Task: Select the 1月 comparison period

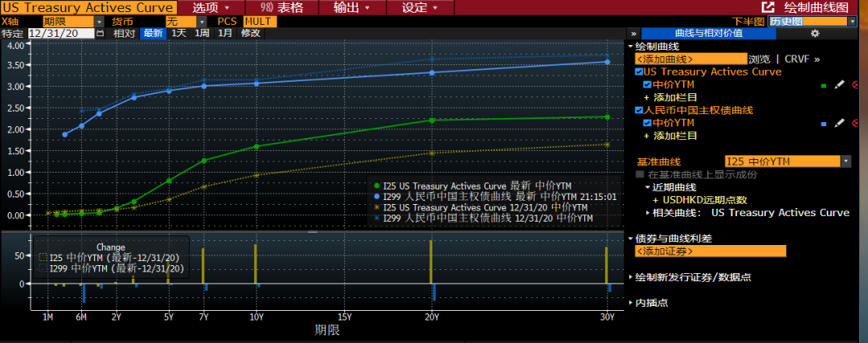Action: click(225, 33)
